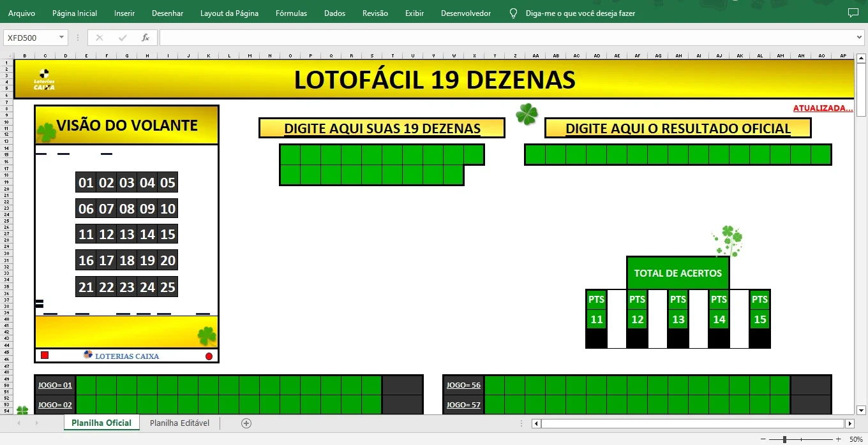Click vertical scrollbar down arrow
The image size is (868, 445).
(x=860, y=410)
